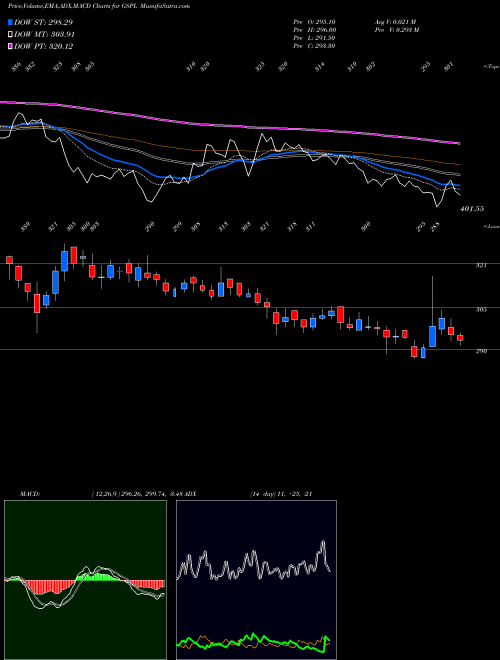Select the 'Pre H: 296.60' value
The width and height of the screenshot is (500, 660).
(314, 30)
